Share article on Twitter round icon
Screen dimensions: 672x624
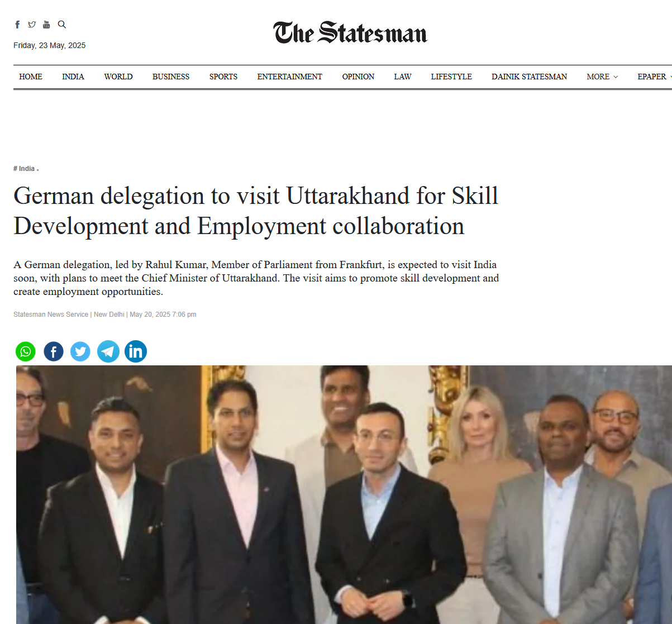click(80, 351)
